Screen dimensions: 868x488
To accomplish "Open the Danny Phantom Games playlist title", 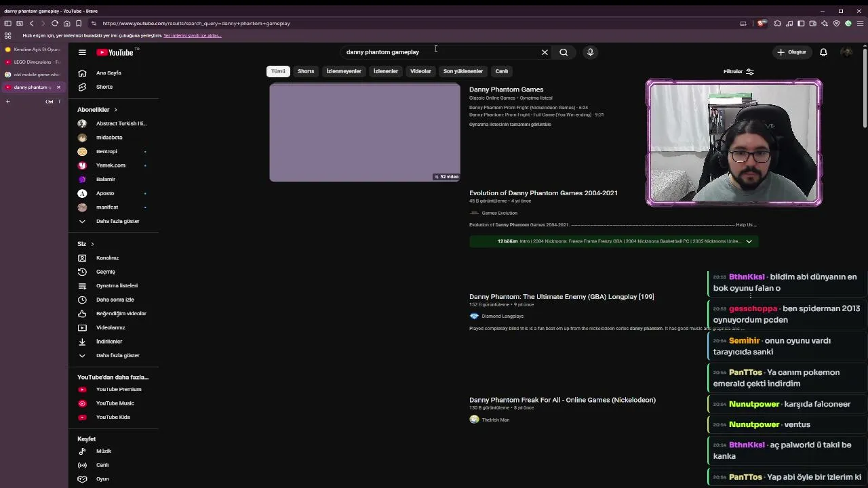I will click(x=506, y=89).
